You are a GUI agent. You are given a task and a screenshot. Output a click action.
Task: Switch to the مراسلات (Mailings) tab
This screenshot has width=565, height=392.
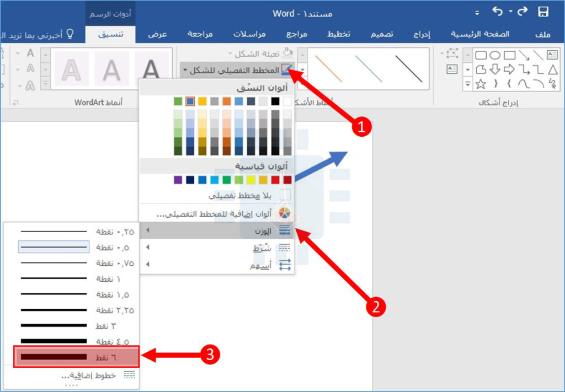(249, 34)
